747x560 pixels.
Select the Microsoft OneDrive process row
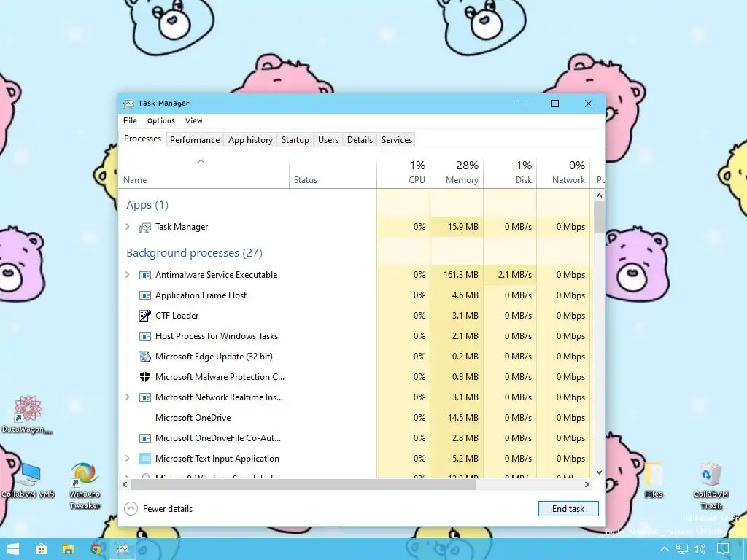[x=355, y=418]
